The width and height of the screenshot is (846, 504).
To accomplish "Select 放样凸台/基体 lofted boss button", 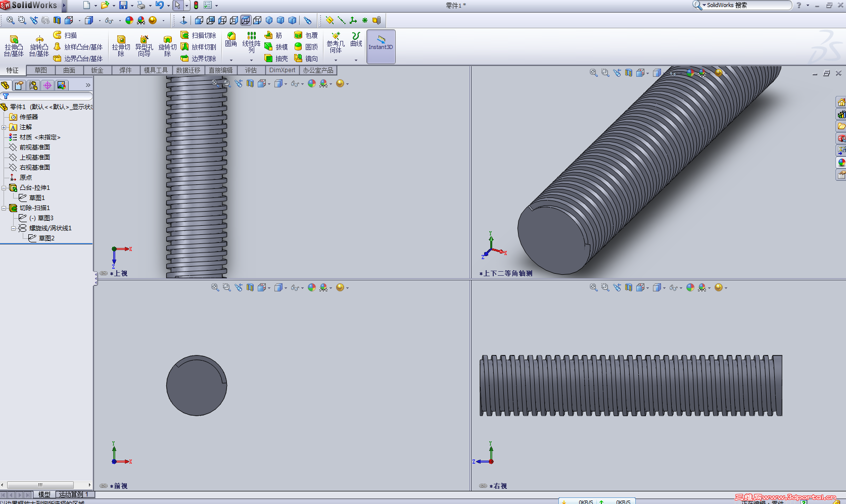I will [78, 47].
